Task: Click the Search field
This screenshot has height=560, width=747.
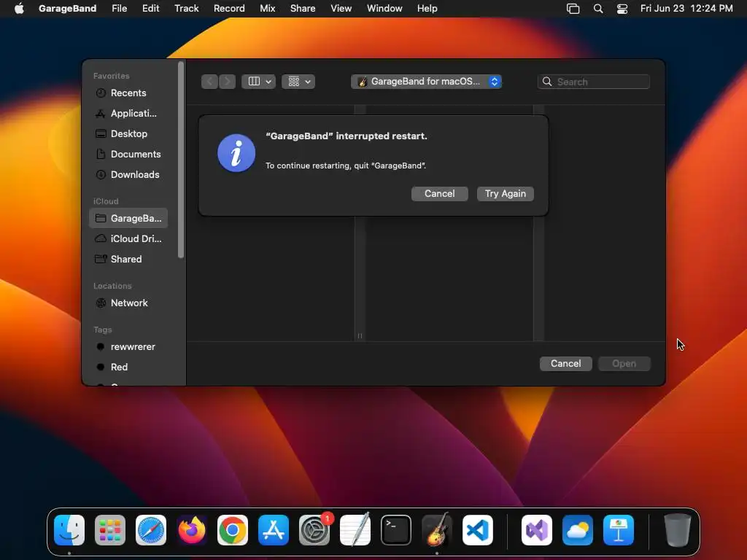Action: click(x=594, y=82)
